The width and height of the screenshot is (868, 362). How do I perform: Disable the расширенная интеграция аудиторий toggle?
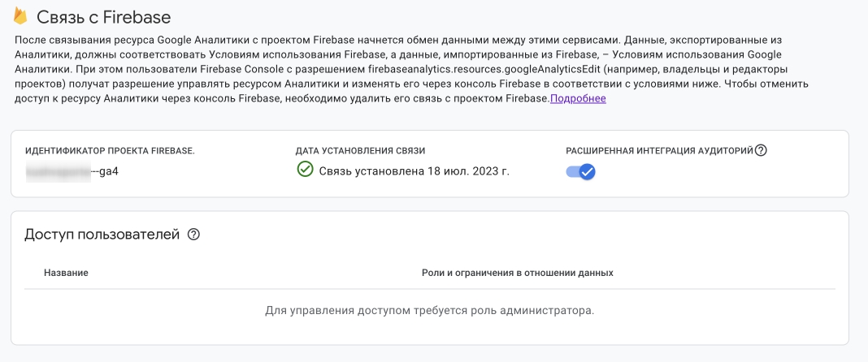tap(581, 171)
